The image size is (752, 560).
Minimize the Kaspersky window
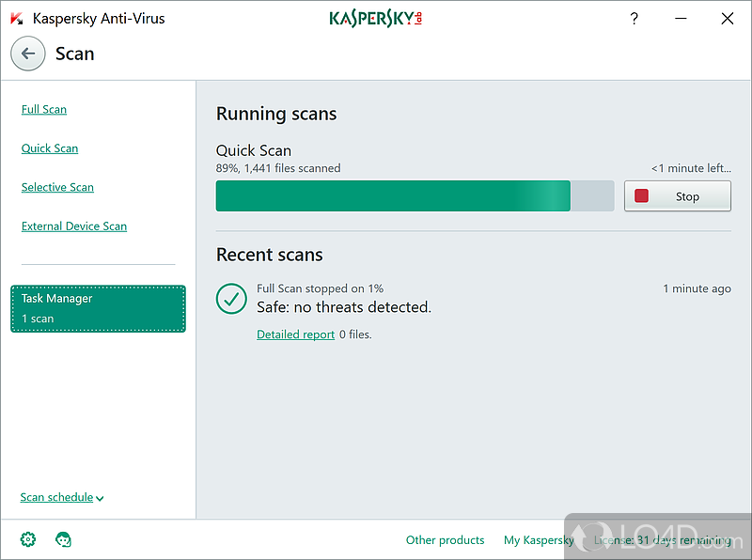point(681,19)
